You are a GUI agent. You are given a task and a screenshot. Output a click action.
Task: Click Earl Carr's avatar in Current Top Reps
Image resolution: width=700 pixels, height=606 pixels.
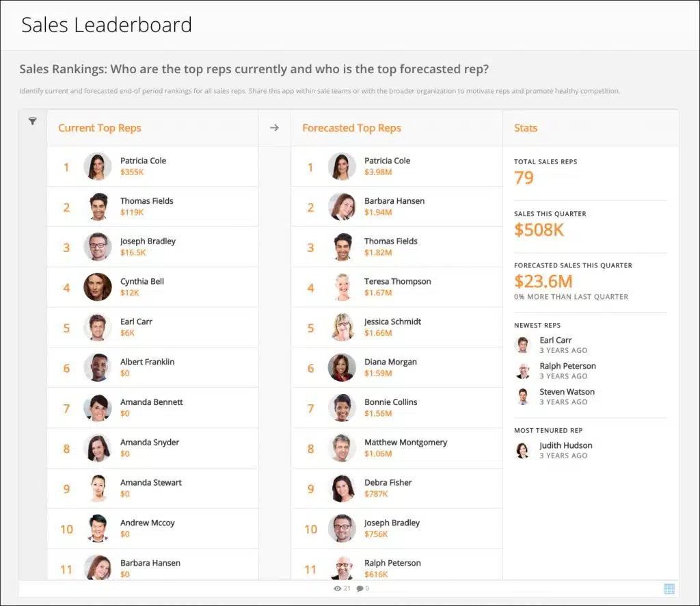(x=98, y=328)
